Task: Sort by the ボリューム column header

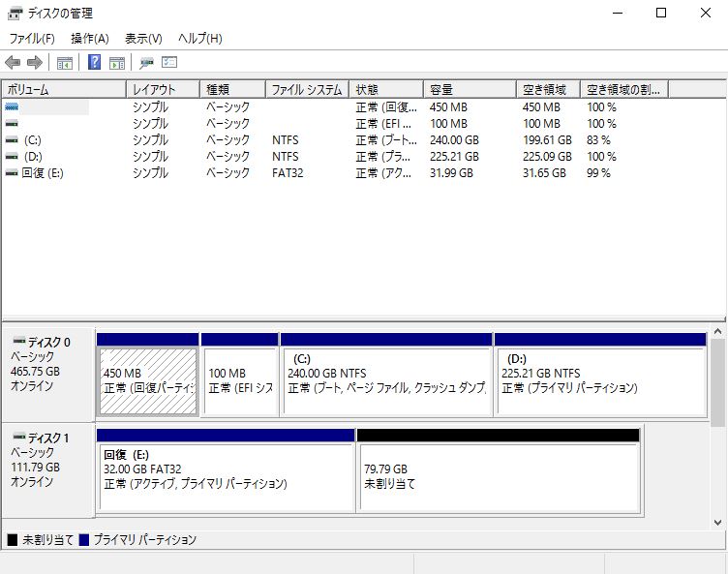Action: click(x=64, y=89)
